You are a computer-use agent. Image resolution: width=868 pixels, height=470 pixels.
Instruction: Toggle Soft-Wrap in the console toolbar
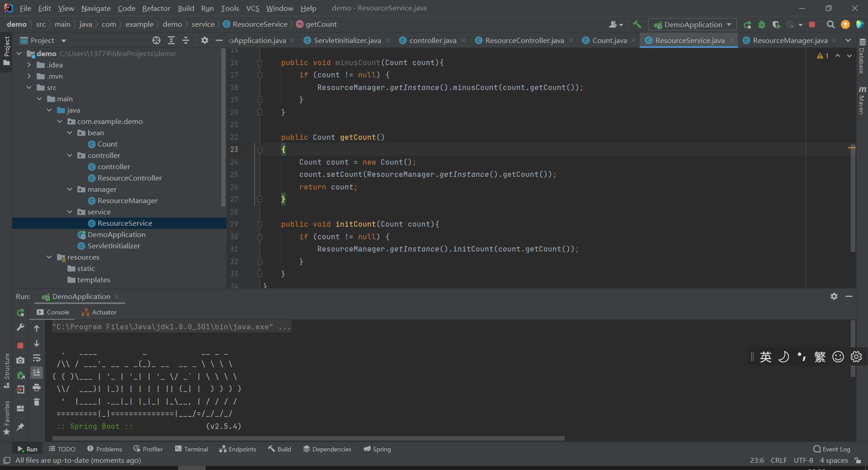click(37, 358)
